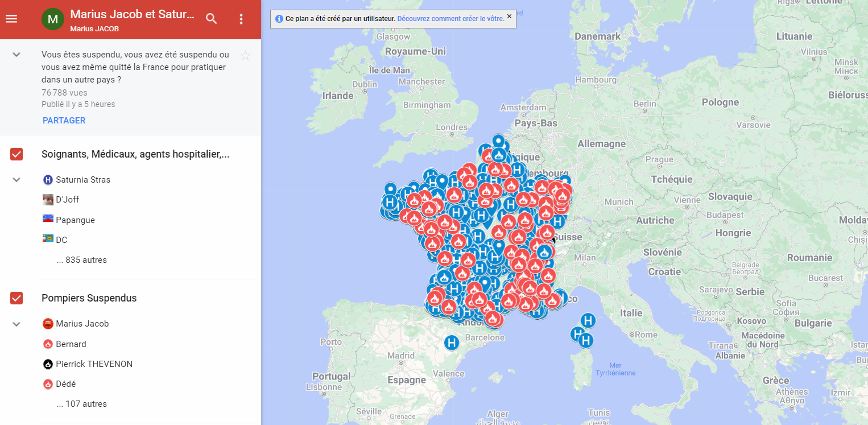The width and height of the screenshot is (868, 425).
Task: Select the Saturnia Stras hospital icon
Action: (x=48, y=179)
